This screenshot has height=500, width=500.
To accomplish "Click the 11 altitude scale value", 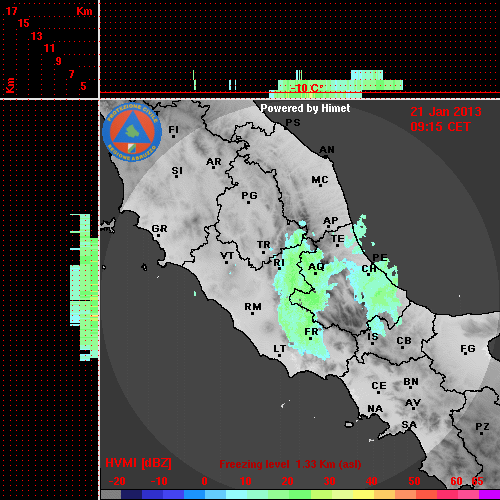I will [x=49, y=48].
